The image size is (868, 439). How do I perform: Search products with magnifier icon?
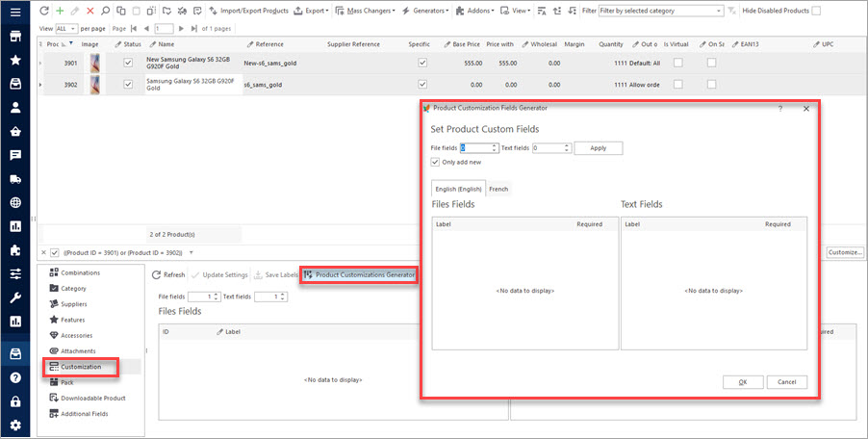[x=105, y=11]
